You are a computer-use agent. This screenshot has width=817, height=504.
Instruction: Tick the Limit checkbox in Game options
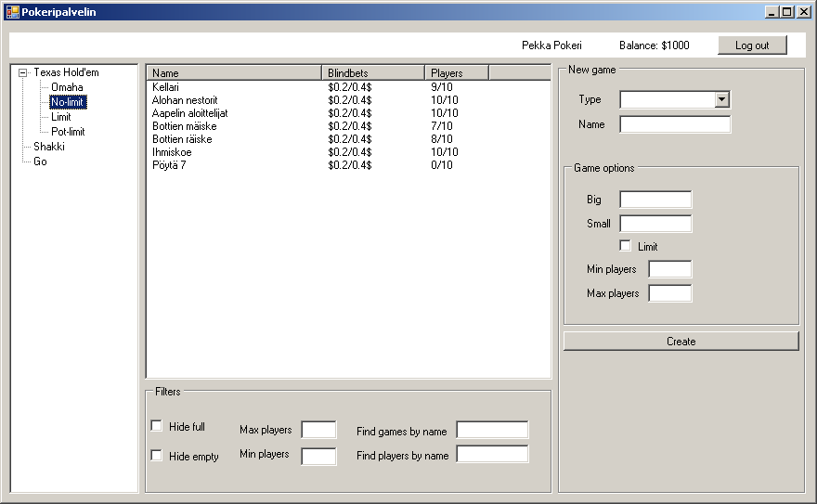[625, 245]
